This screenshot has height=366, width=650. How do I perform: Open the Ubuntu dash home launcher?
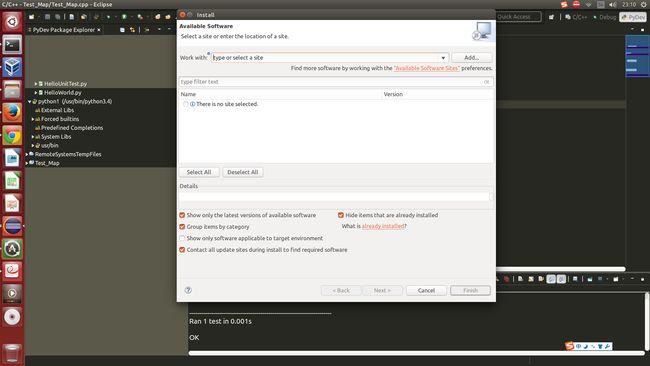click(12, 22)
